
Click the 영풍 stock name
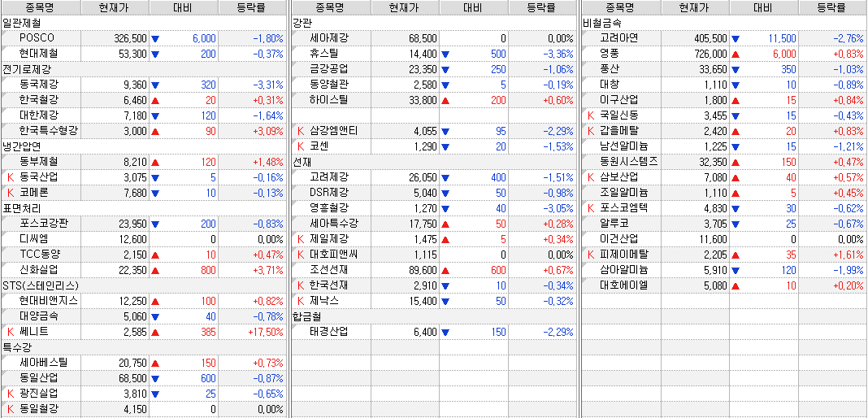coord(609,54)
